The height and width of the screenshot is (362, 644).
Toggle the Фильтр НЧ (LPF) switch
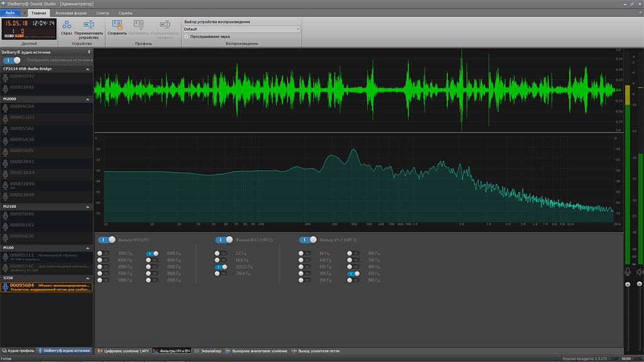click(107, 239)
